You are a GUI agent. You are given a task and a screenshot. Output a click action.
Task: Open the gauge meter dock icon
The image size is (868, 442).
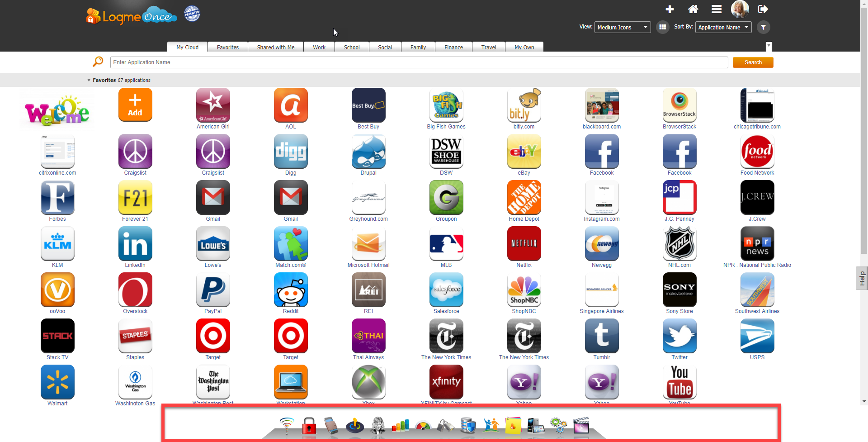(x=423, y=426)
